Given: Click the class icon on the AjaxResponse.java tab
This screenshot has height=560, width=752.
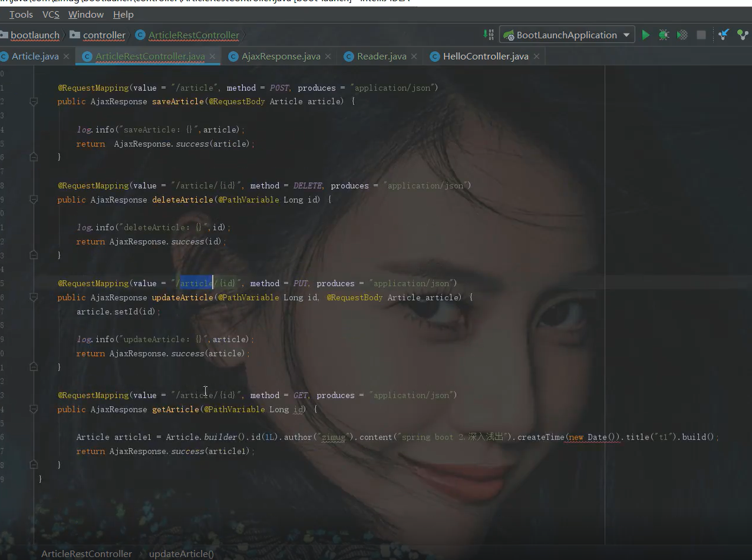Looking at the screenshot, I should pos(233,56).
